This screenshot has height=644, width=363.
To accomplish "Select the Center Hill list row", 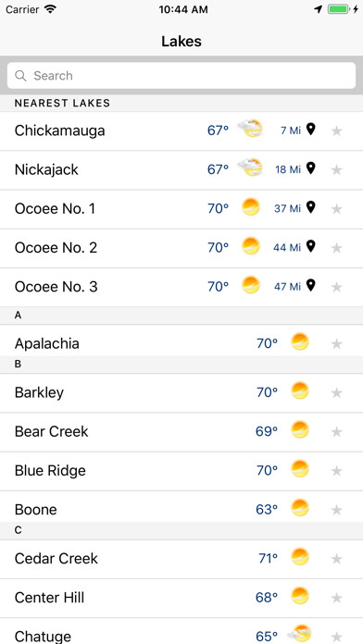I will [181, 598].
